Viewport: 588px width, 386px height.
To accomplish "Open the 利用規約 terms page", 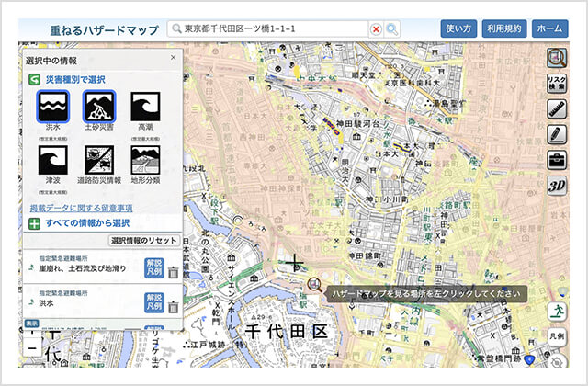I will click(x=504, y=28).
